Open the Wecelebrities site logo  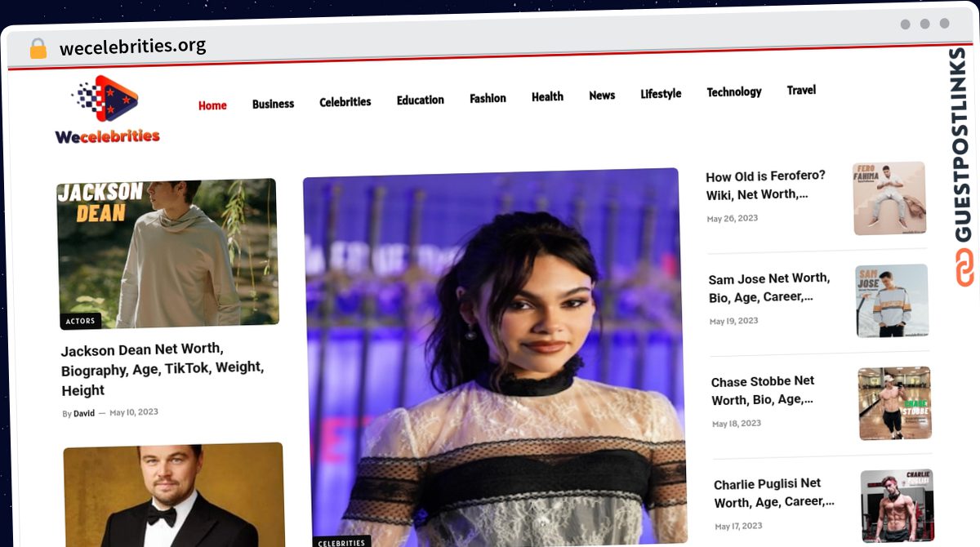coord(107,110)
